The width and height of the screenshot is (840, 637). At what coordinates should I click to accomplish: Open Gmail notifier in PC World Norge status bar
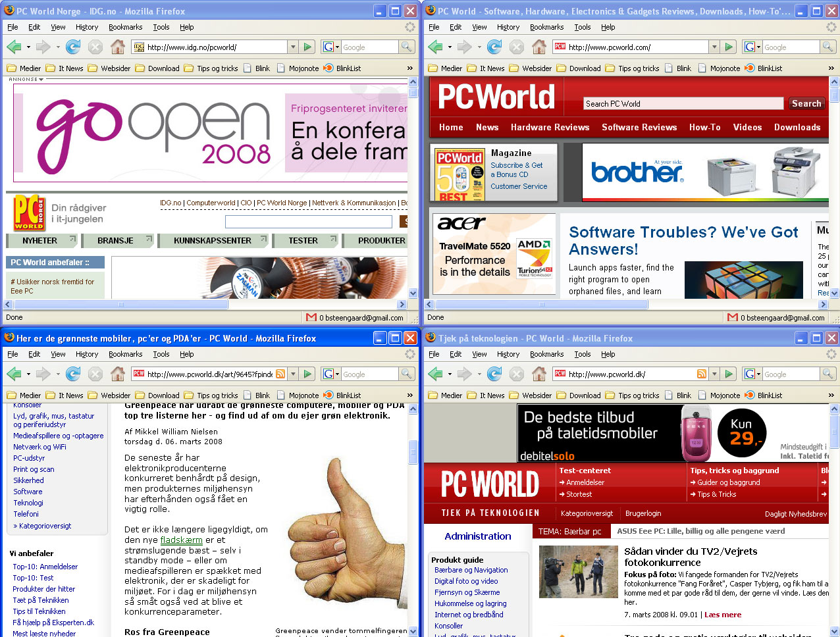coord(355,317)
